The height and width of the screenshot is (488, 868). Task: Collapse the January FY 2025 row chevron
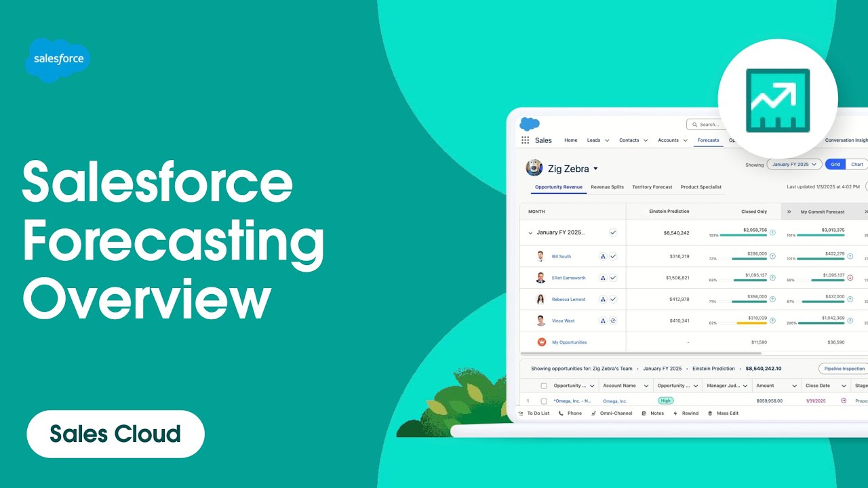[530, 232]
